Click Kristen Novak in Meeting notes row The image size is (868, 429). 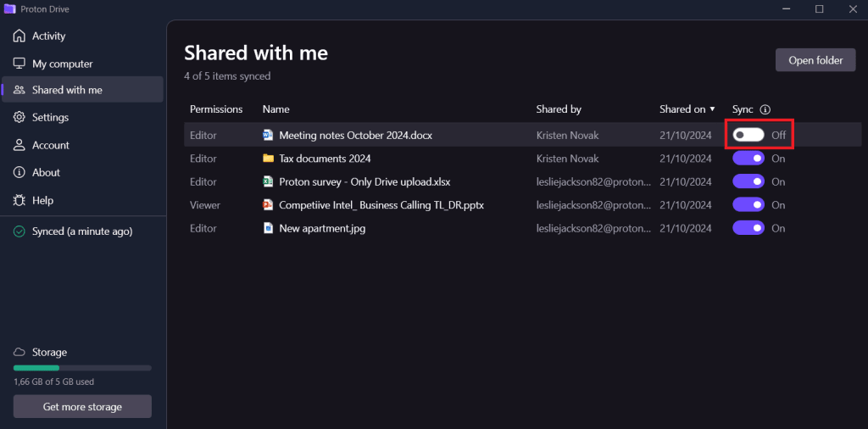click(567, 135)
